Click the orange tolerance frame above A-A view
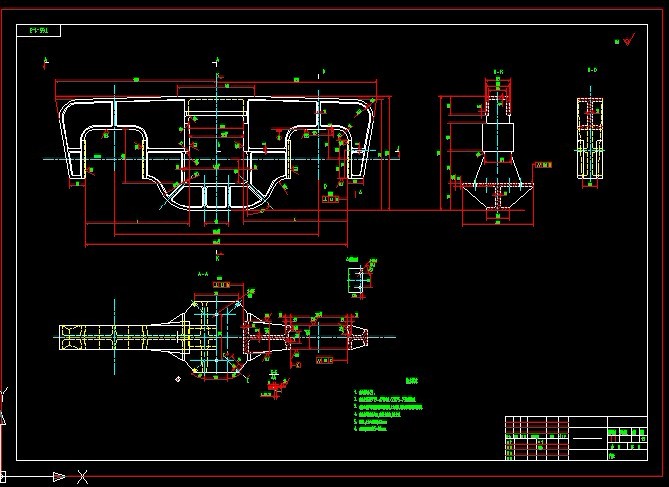The image size is (669, 487). (x=221, y=285)
